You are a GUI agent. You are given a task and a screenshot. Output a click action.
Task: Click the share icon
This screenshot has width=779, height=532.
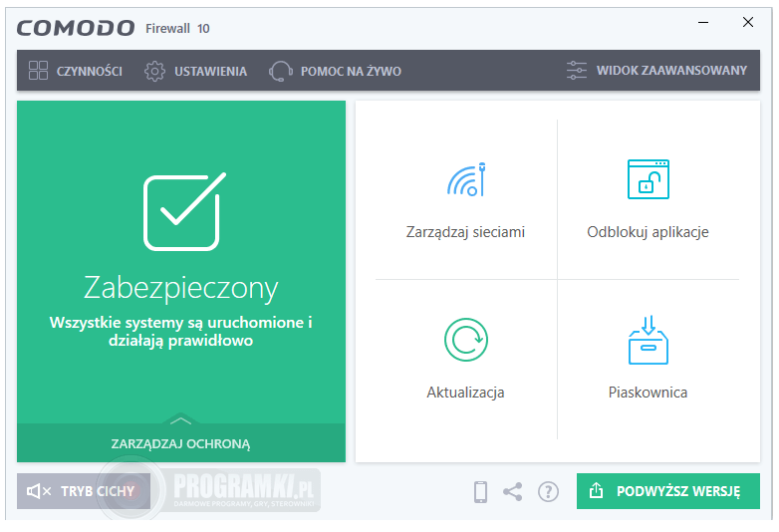pyautogui.click(x=513, y=492)
